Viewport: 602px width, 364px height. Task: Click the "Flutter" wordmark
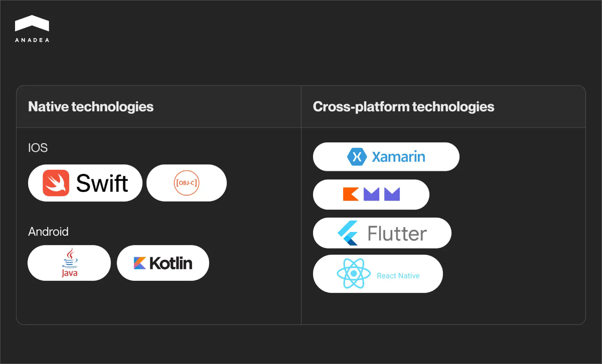[397, 233]
